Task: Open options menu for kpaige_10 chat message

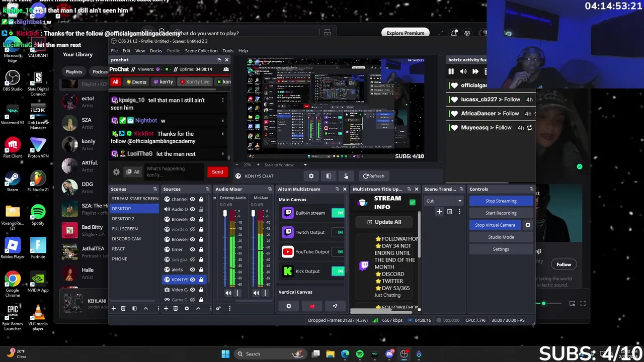Action: [x=223, y=100]
